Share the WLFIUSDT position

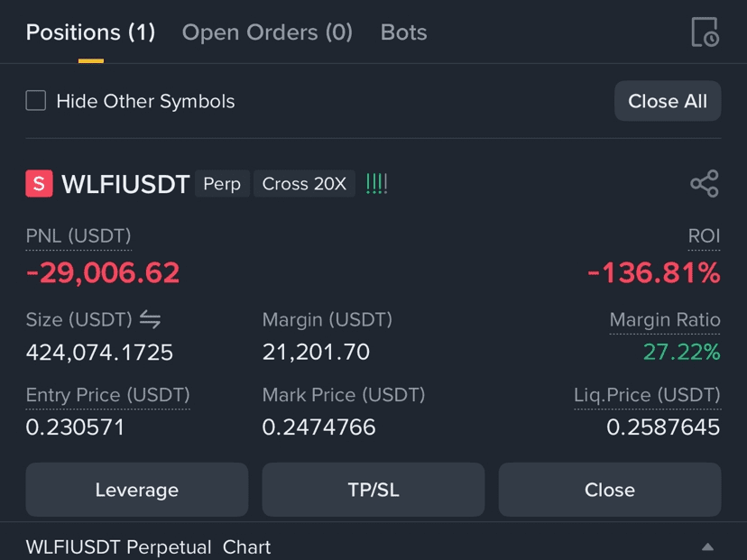click(705, 183)
